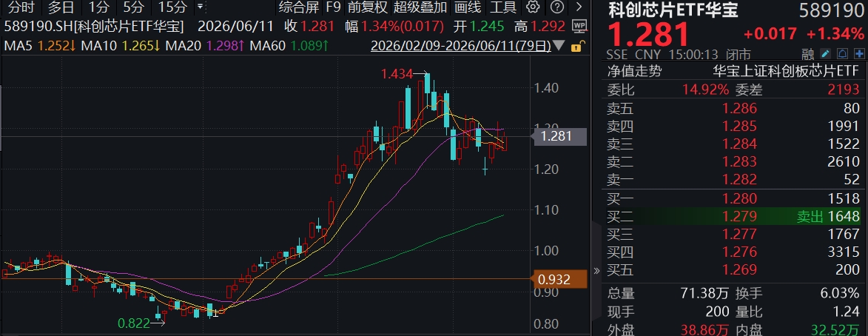Click the pencil edit icon
Screen dimensions: 868x336
click(825, 54)
